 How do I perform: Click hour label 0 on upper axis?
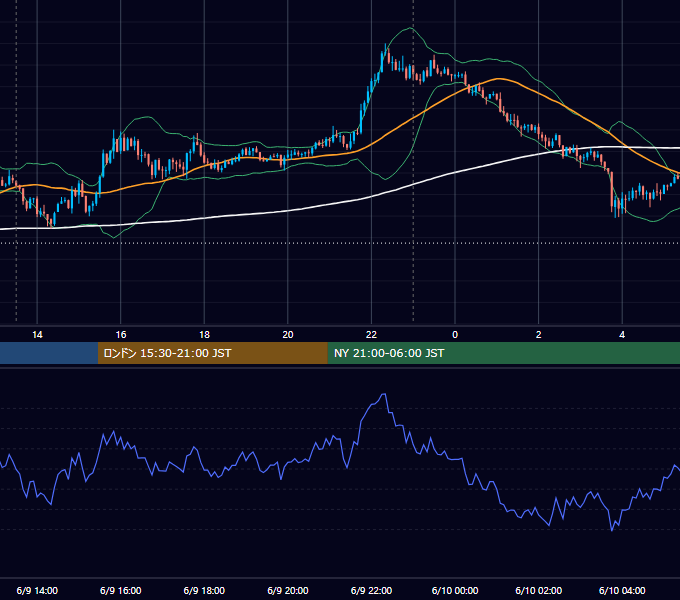coord(455,335)
